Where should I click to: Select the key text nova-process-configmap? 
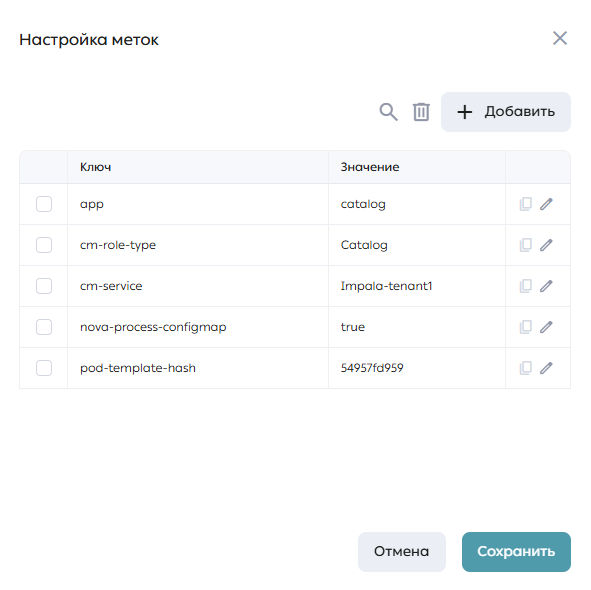(x=153, y=327)
